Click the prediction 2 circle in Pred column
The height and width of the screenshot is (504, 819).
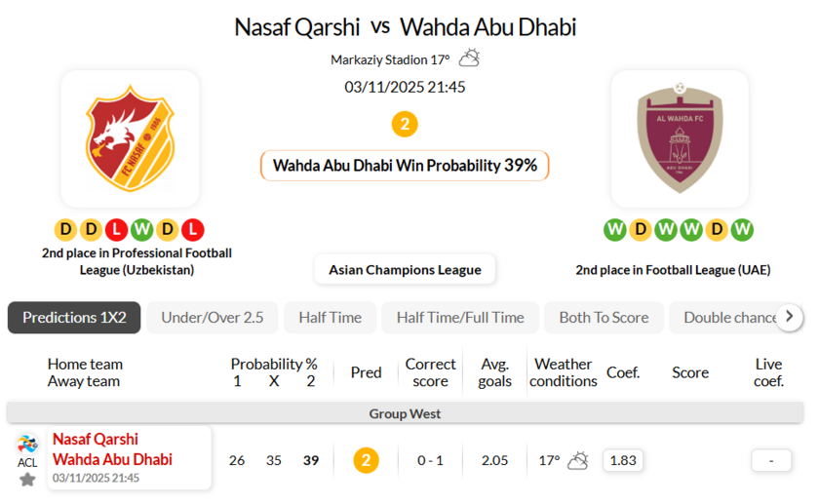pos(366,460)
